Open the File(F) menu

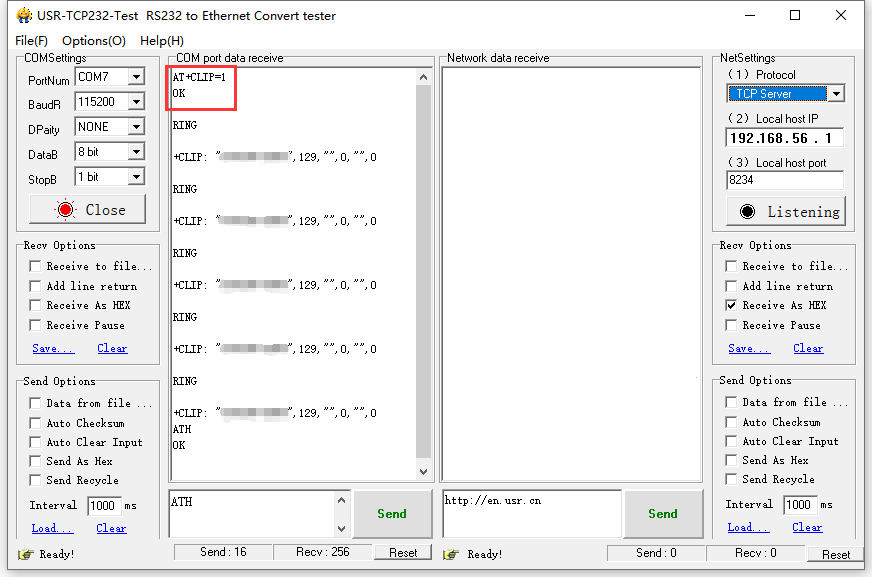(31, 41)
